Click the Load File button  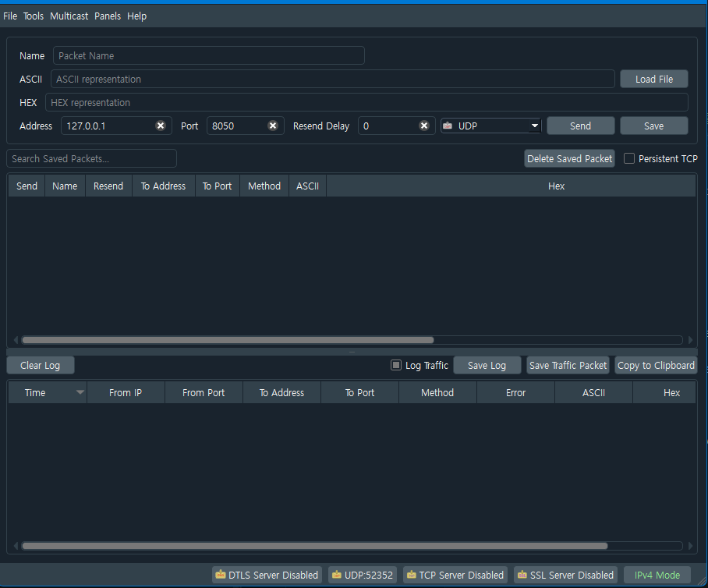click(653, 79)
